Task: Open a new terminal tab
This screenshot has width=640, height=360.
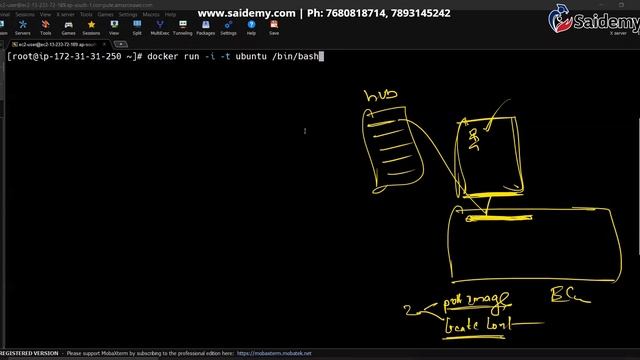Action: coord(120,44)
